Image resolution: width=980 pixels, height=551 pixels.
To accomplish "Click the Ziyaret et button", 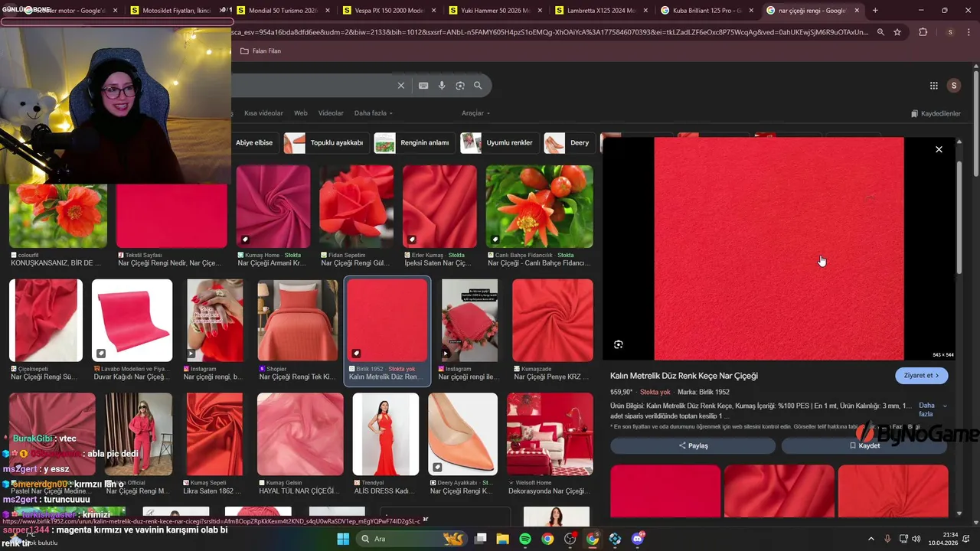I will 922,376.
